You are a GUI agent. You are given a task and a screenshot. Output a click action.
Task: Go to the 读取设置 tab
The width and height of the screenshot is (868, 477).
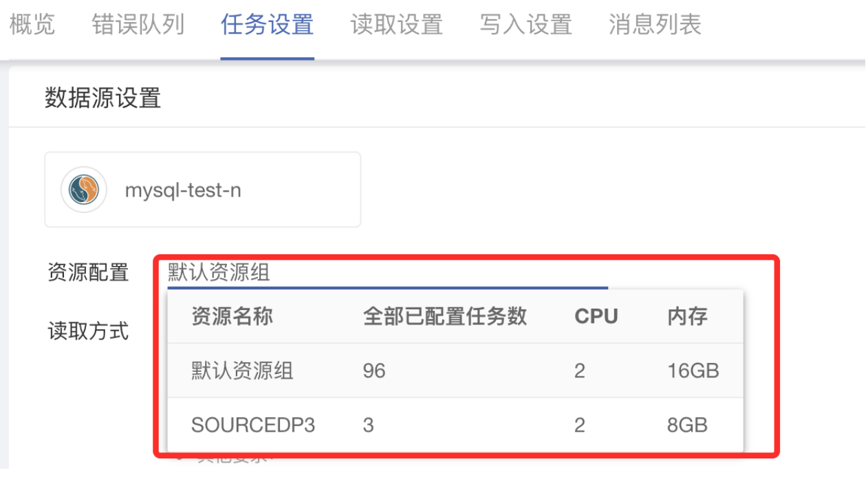[396, 25]
